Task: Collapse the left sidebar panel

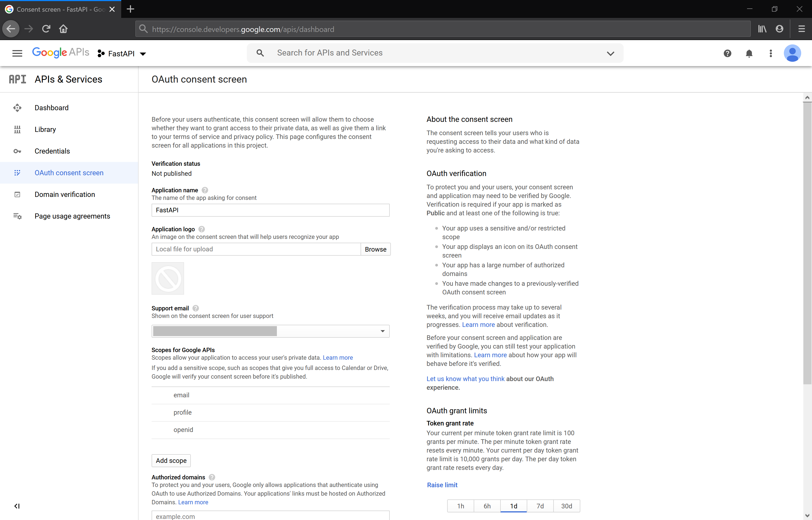Action: (x=17, y=506)
